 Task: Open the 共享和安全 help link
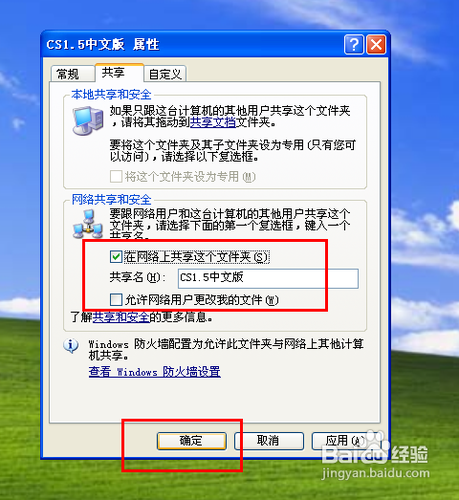[121, 317]
